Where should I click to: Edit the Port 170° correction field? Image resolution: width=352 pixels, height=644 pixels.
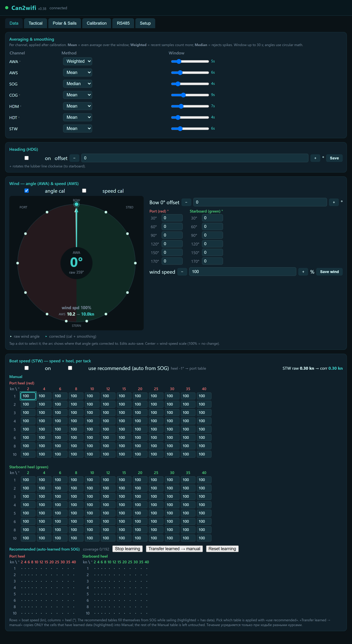pyautogui.click(x=172, y=261)
